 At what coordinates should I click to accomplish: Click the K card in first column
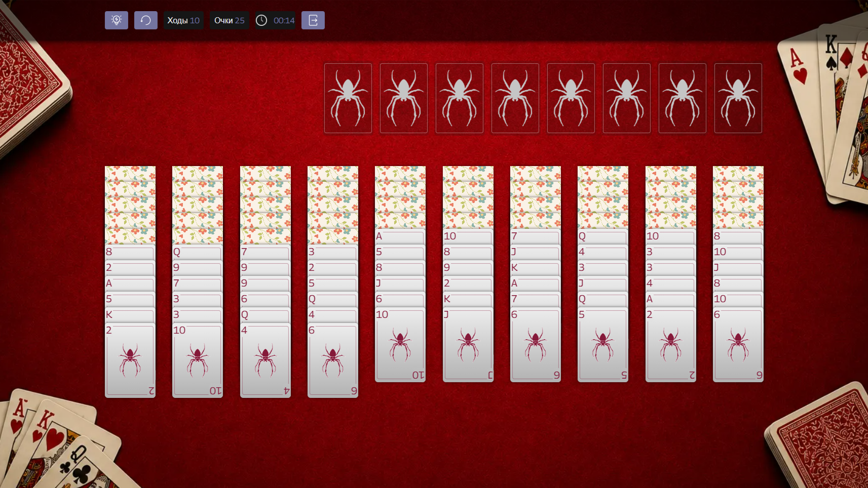pos(130,315)
